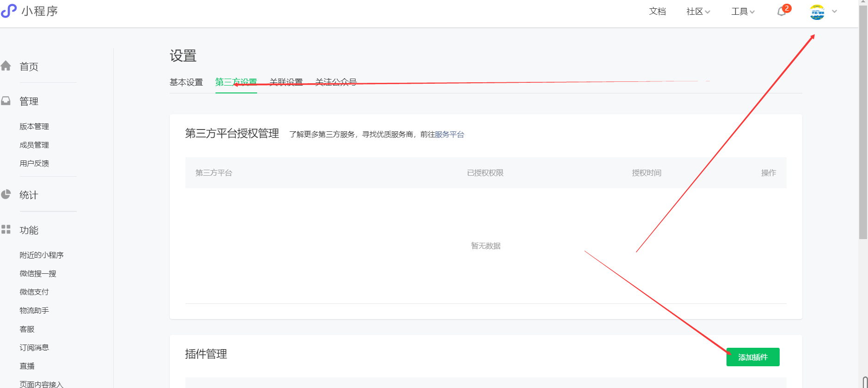Expand the 工具 dropdown menu
868x388 pixels.
tap(743, 12)
